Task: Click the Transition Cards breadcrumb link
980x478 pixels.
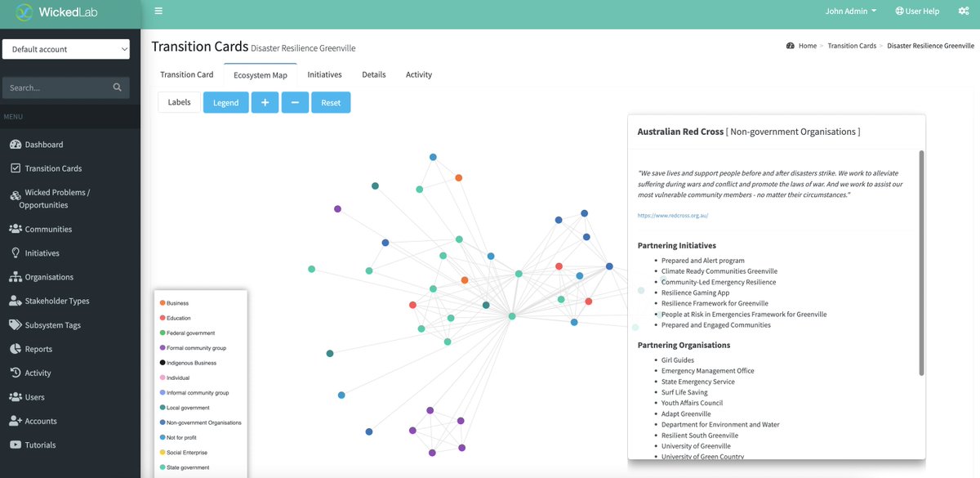Action: click(852, 46)
